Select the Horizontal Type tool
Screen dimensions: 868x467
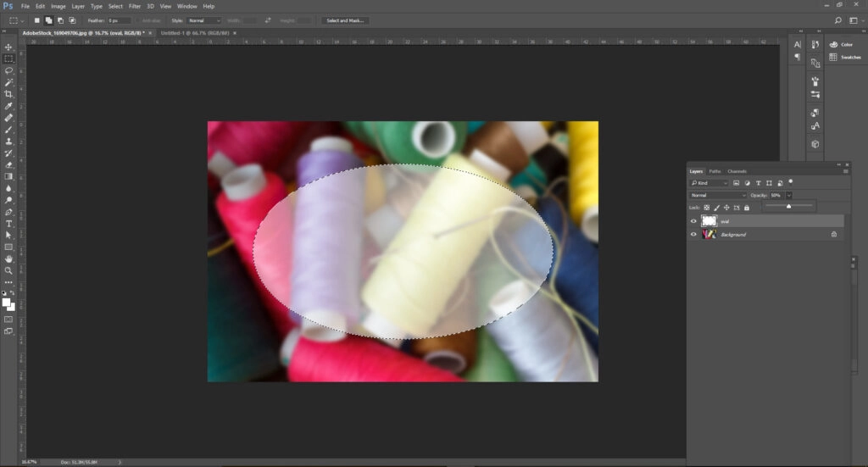point(8,224)
